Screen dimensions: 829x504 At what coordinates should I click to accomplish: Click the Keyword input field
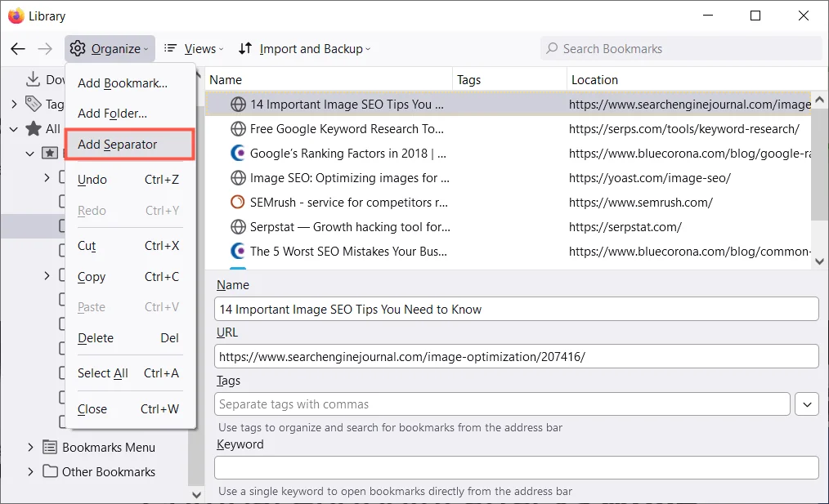point(516,467)
